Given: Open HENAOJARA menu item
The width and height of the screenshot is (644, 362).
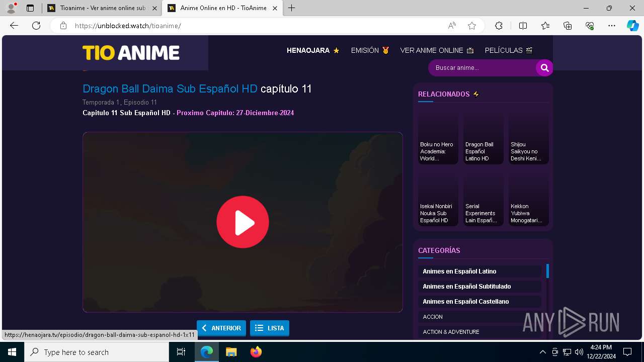Looking at the screenshot, I should coord(313,50).
